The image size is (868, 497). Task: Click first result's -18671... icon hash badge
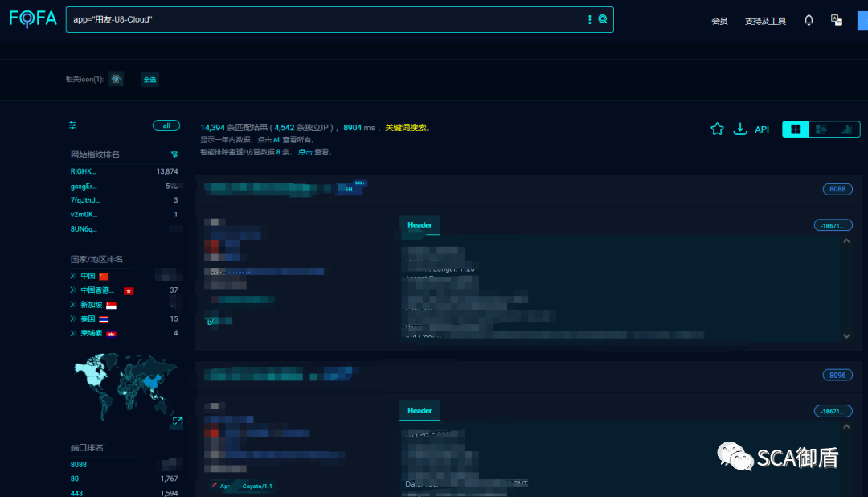(833, 225)
